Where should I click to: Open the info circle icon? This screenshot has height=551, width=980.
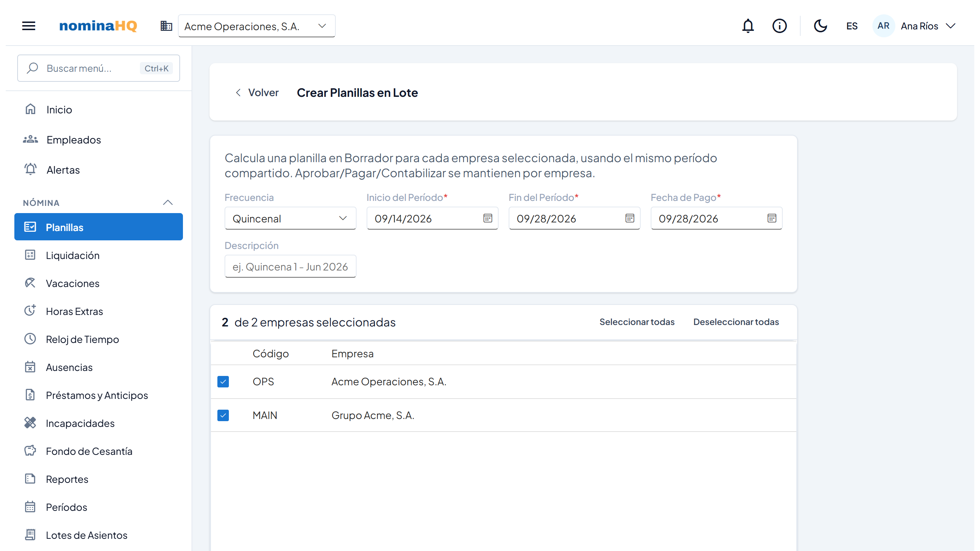[x=779, y=26]
